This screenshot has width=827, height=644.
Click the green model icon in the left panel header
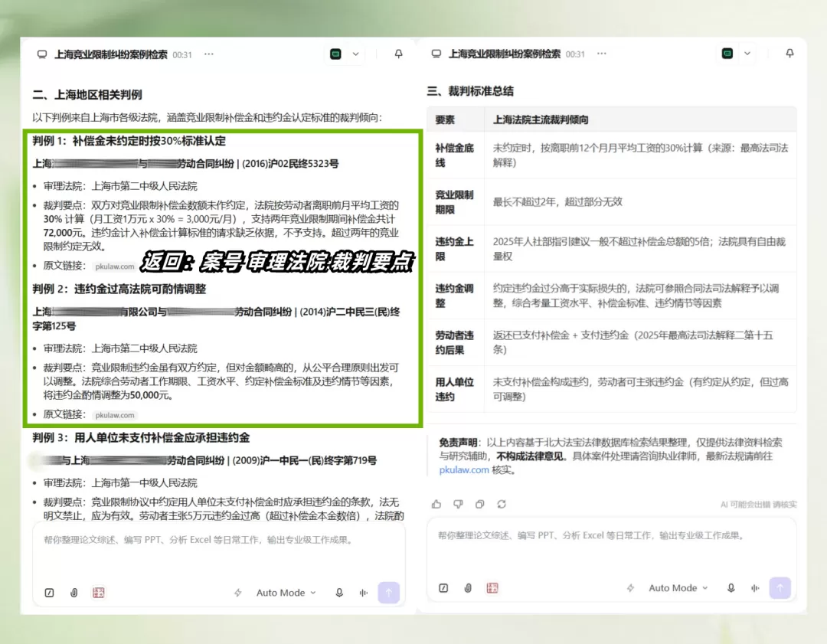coord(335,54)
